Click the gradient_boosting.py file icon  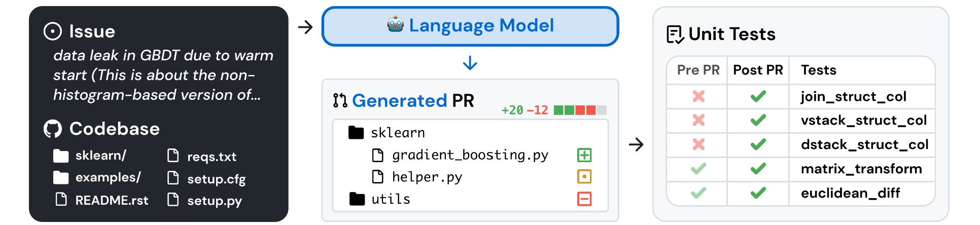[x=378, y=155]
